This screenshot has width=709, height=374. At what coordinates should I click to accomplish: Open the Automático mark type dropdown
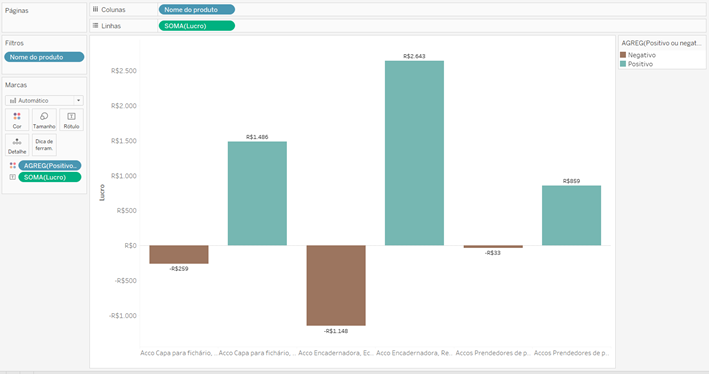[x=44, y=100]
